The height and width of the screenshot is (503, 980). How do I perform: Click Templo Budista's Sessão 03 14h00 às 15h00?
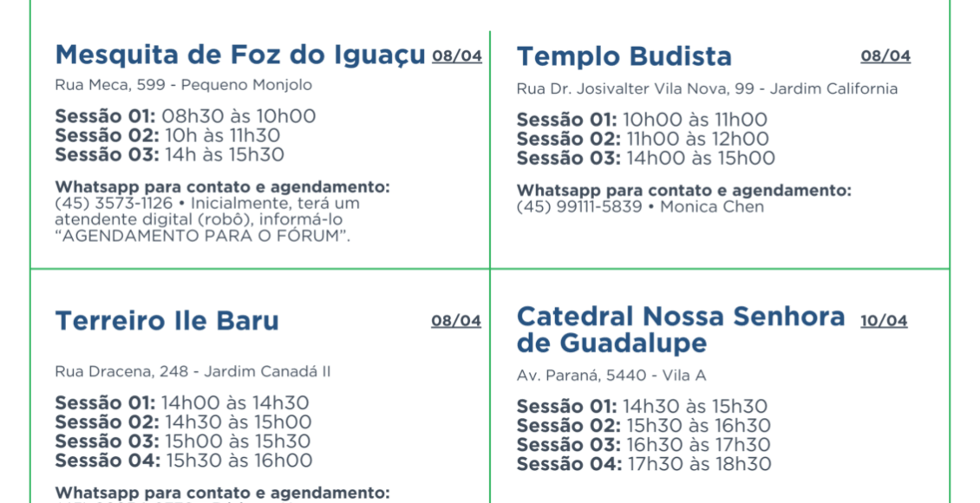(645, 158)
